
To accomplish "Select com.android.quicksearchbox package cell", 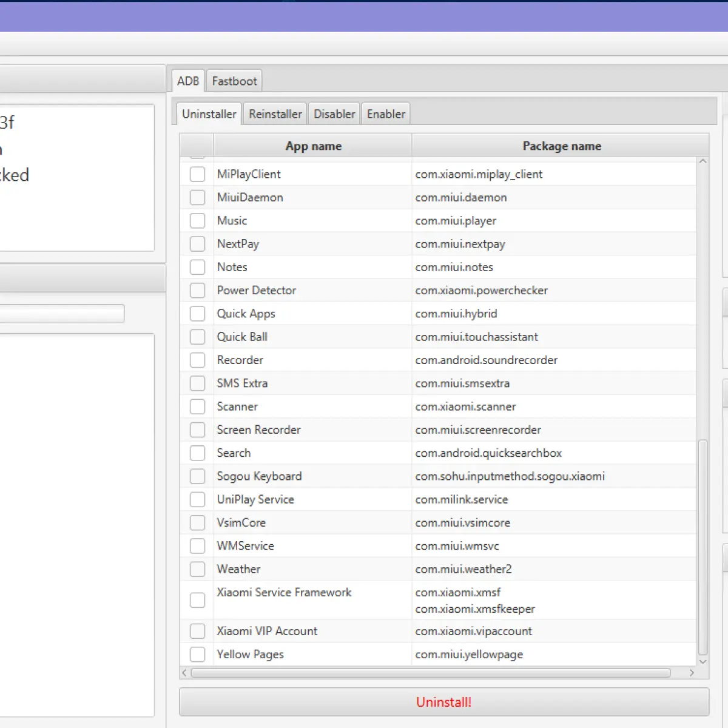I will click(554, 453).
